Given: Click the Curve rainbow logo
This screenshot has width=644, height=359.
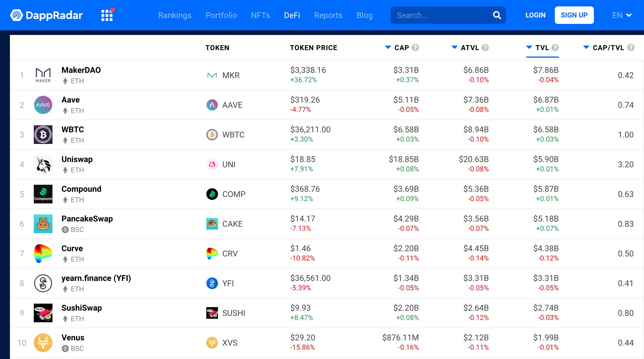Looking at the screenshot, I should tap(43, 254).
